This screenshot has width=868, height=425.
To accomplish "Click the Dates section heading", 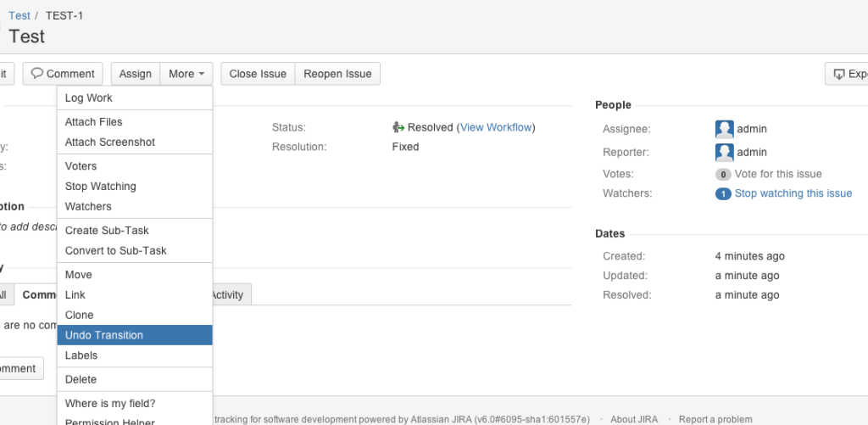I will [x=610, y=233].
